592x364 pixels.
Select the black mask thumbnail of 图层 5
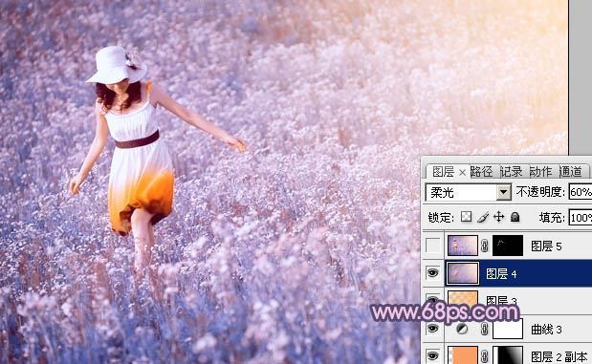pyautogui.click(x=508, y=246)
